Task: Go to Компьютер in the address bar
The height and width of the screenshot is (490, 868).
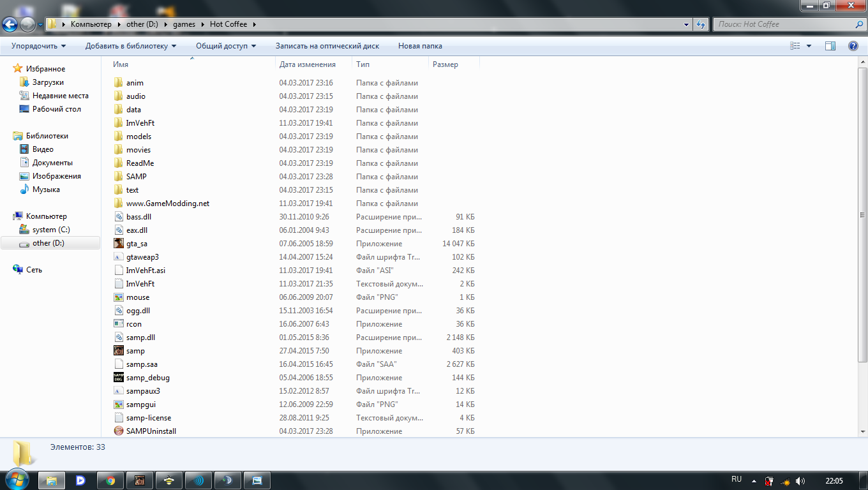Action: tap(91, 24)
